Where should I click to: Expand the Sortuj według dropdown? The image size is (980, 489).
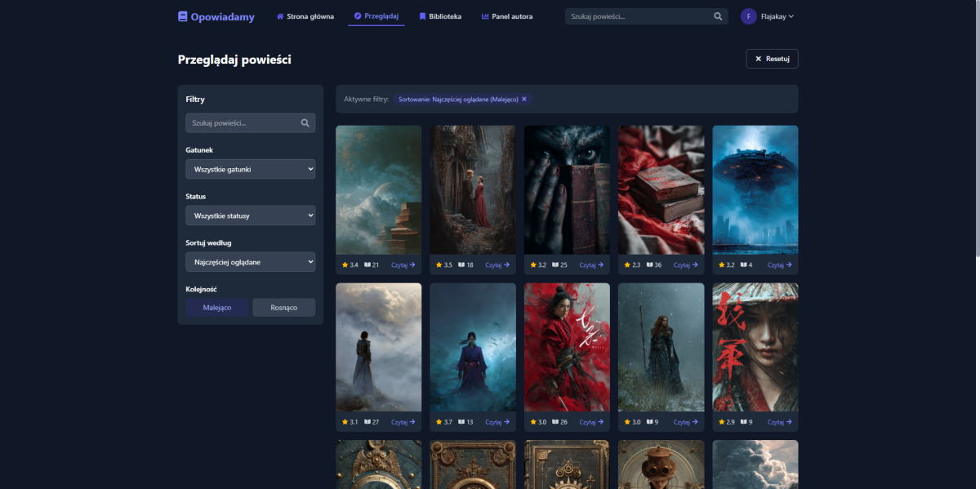click(x=250, y=262)
